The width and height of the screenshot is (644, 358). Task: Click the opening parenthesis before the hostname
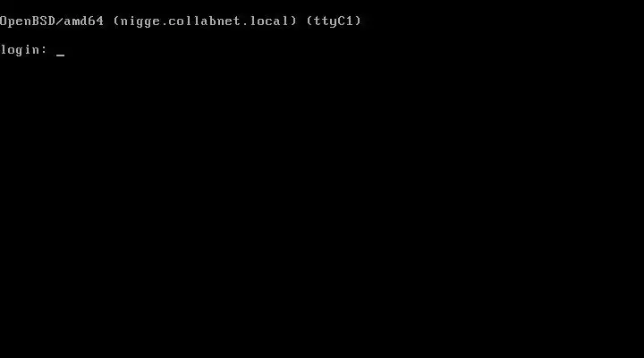116,21
